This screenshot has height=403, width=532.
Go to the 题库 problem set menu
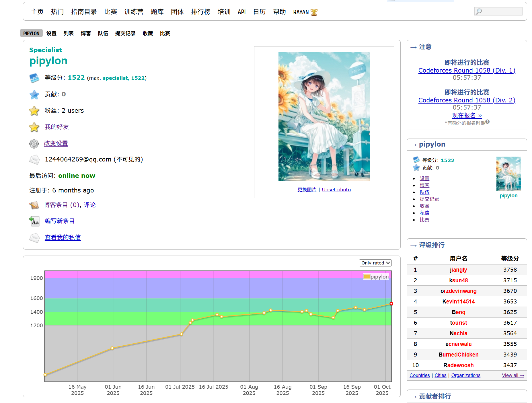click(x=157, y=12)
